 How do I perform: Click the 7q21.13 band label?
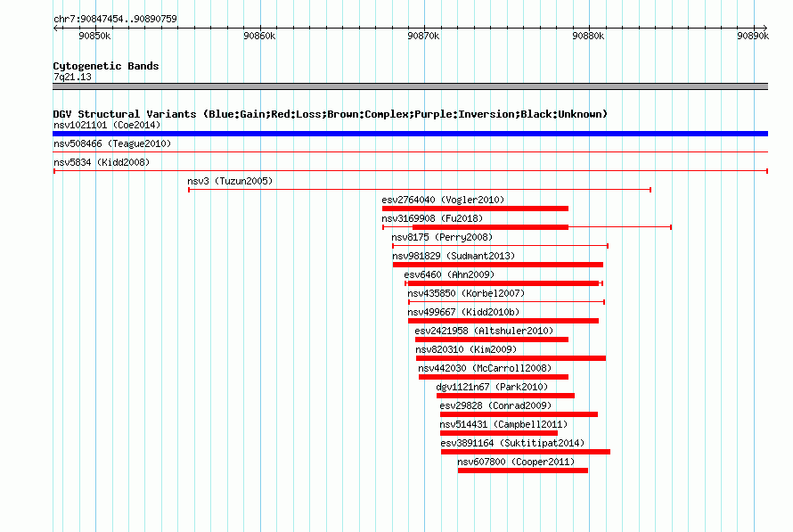[73, 77]
